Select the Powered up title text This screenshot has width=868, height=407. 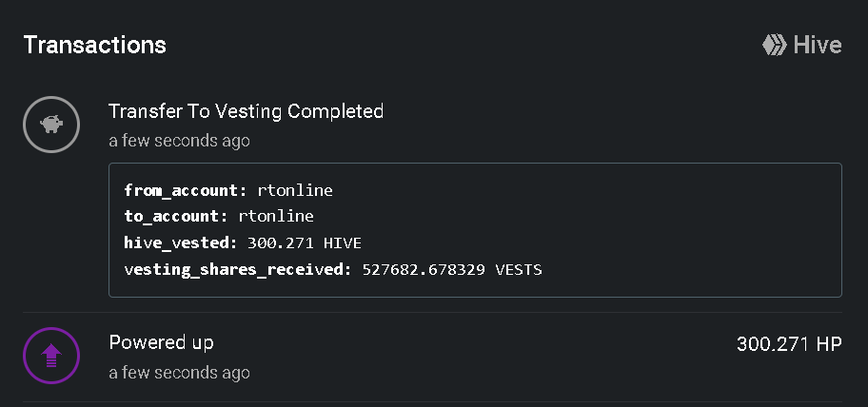click(162, 343)
